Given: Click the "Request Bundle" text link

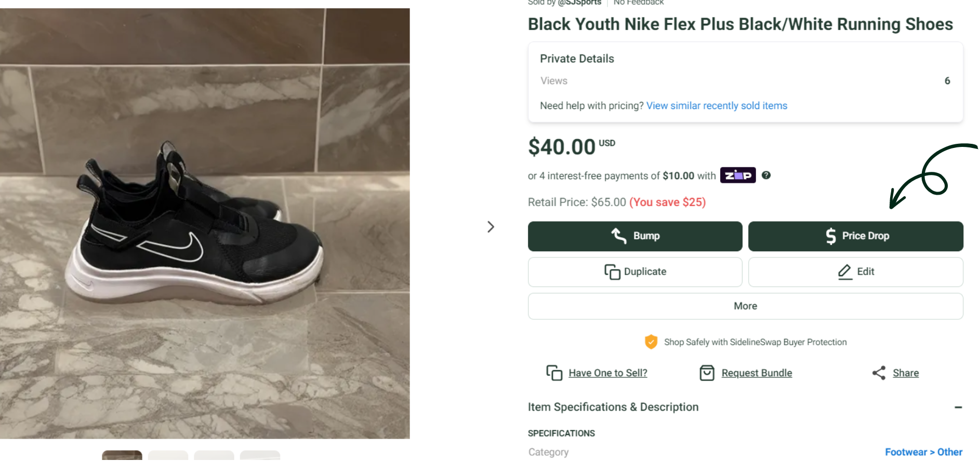Looking at the screenshot, I should click(x=757, y=373).
